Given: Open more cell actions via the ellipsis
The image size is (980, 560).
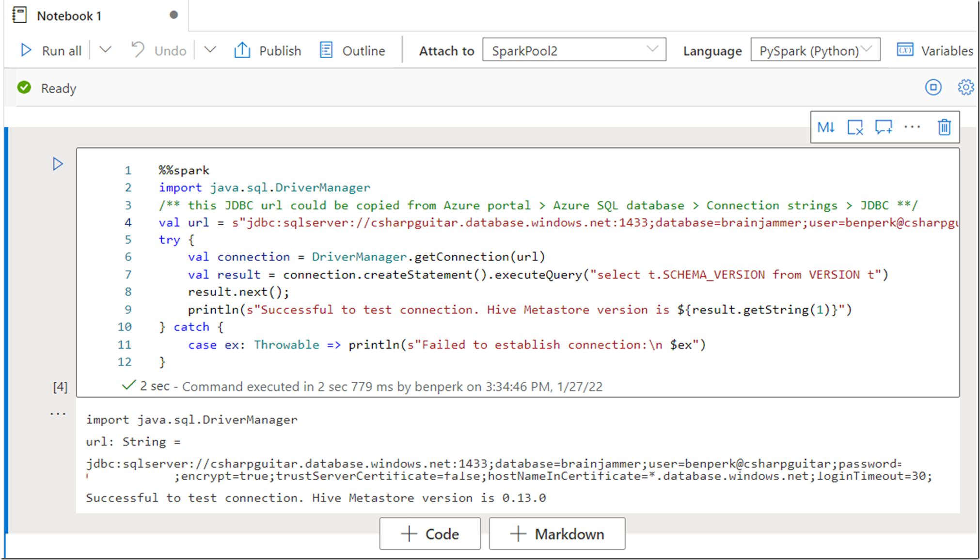Looking at the screenshot, I should click(912, 127).
